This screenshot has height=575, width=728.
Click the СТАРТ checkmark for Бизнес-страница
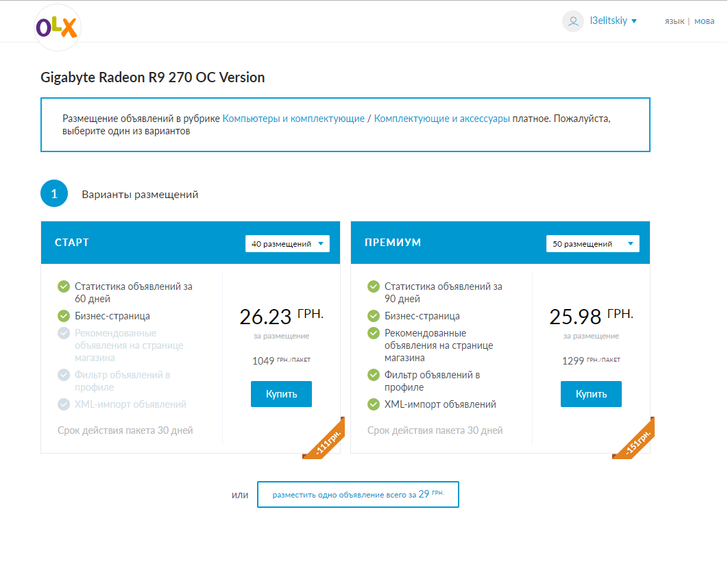point(64,316)
